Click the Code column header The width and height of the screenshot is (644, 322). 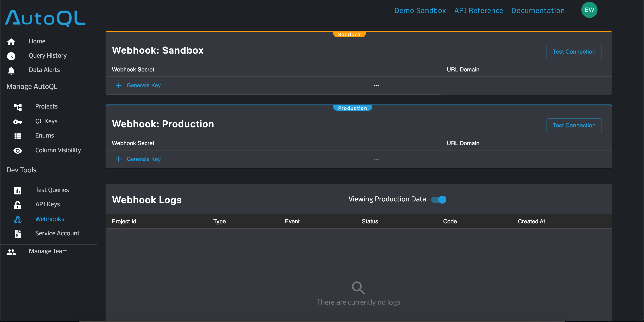click(450, 222)
